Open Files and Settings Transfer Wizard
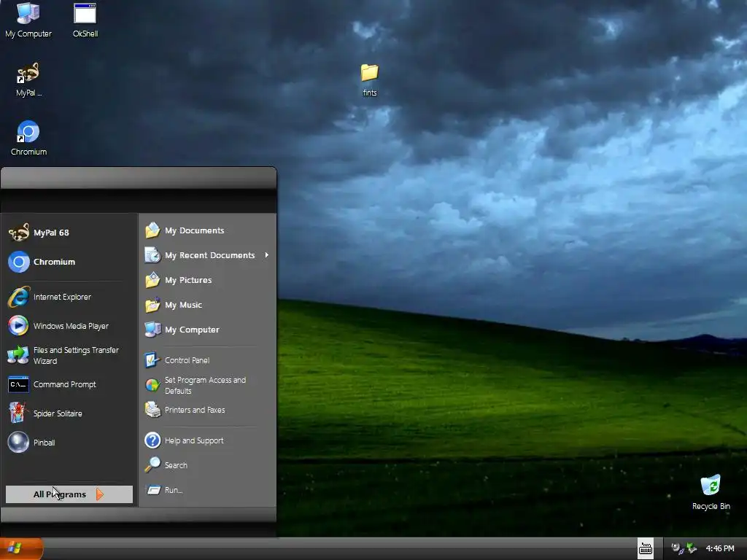Screen dimensions: 747x560 pyautogui.click(x=69, y=355)
